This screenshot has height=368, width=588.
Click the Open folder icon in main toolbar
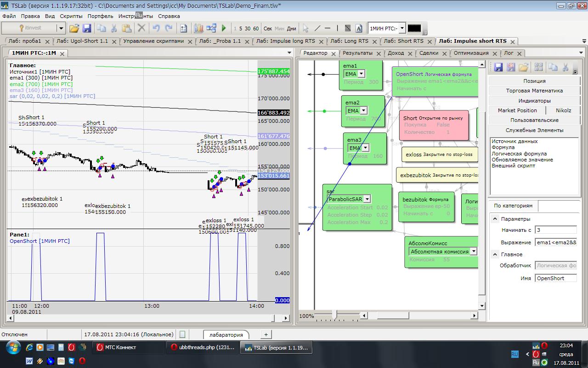point(74,29)
